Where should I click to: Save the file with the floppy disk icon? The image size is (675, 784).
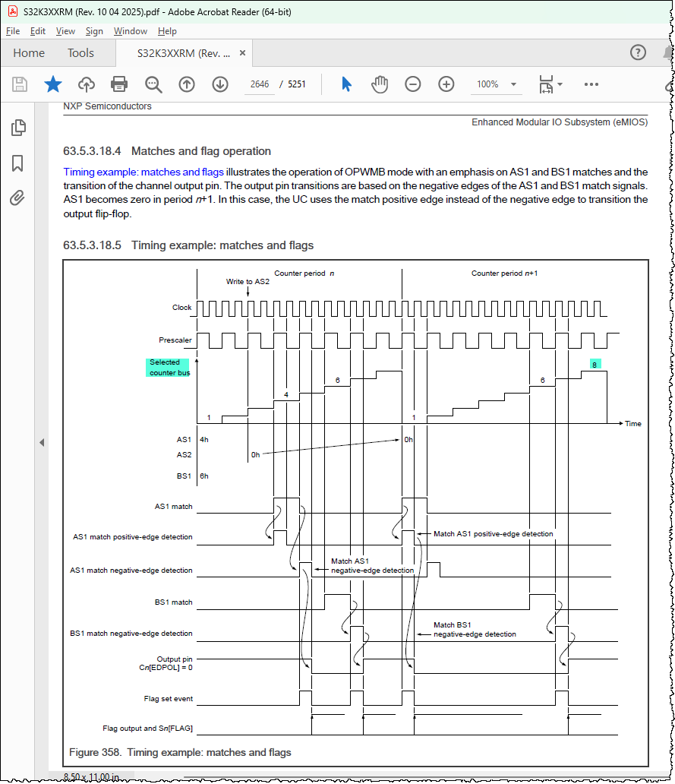tap(20, 84)
